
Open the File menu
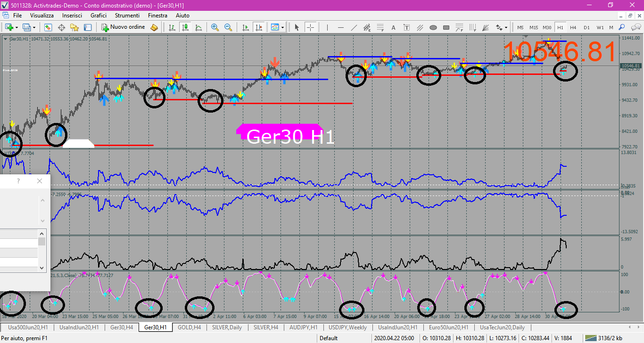[17, 16]
